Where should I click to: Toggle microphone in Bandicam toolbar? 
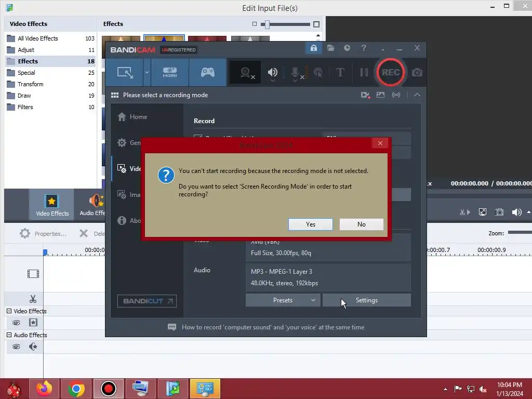(x=296, y=73)
